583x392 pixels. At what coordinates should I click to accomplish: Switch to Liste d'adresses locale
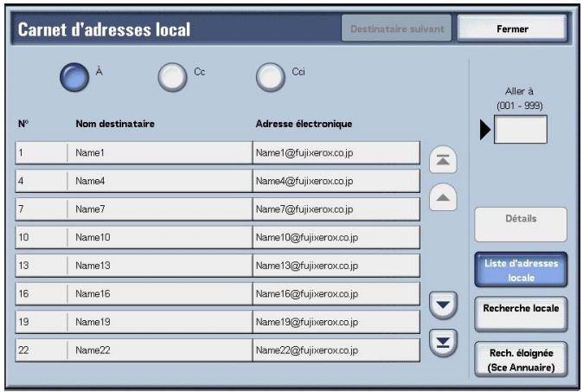coord(520,269)
